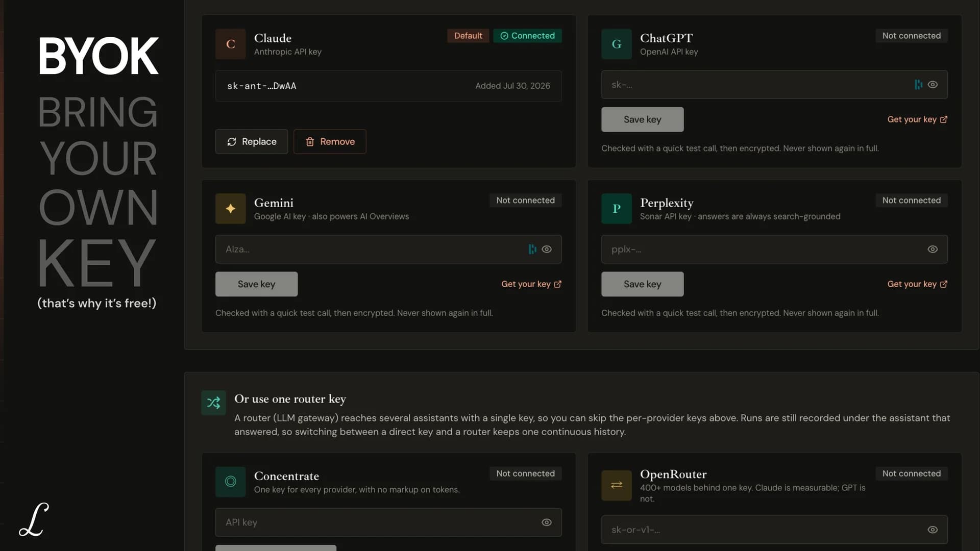Click the Google AI key subtitle under Gemini

(331, 216)
